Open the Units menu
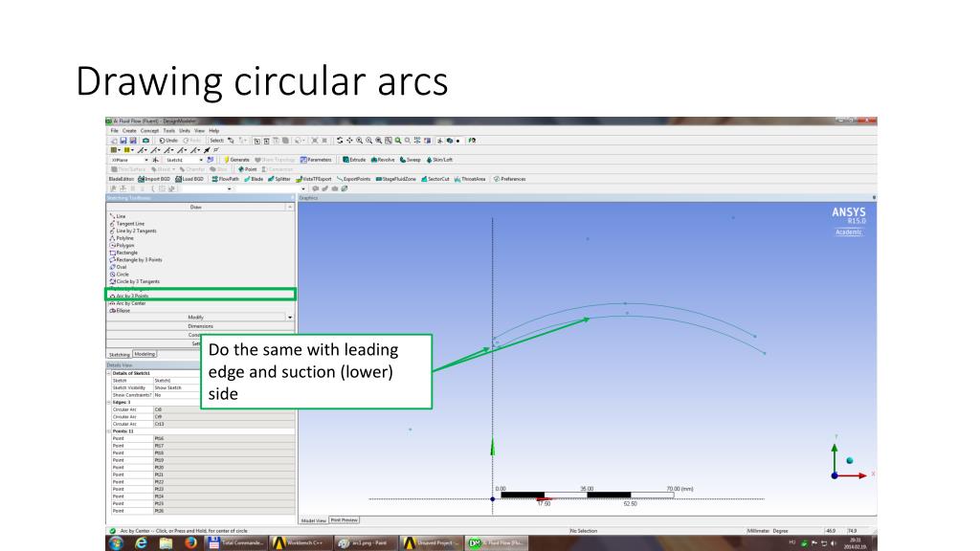This screenshot has height=551, width=980. [x=185, y=131]
